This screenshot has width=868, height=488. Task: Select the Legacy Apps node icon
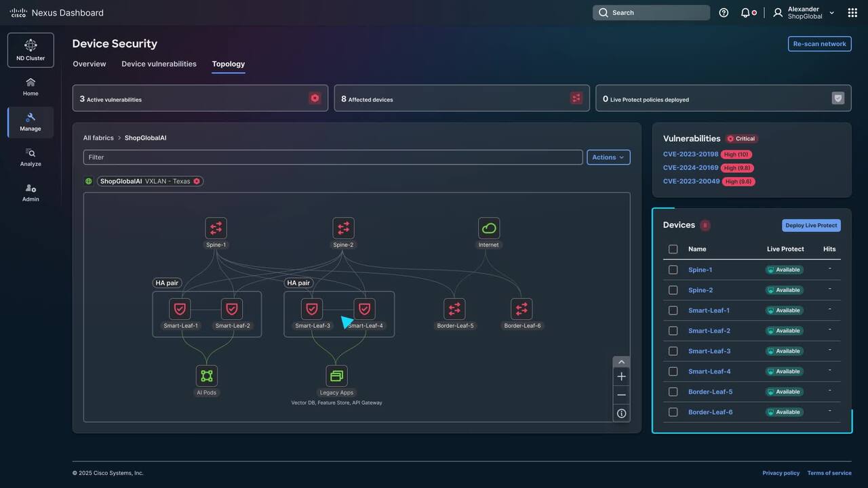(336, 376)
